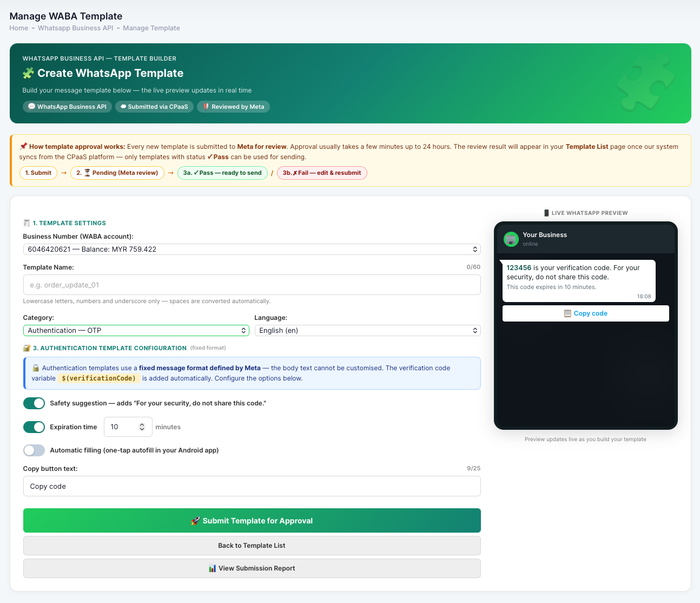Click the padlock icon in the blue info box
The width and height of the screenshot is (700, 603).
tap(36, 368)
